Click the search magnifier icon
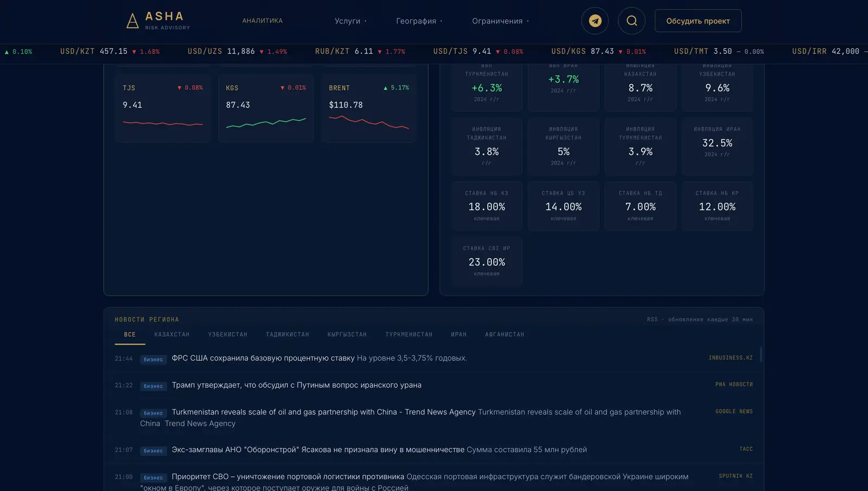This screenshot has height=491, width=868. (x=632, y=21)
